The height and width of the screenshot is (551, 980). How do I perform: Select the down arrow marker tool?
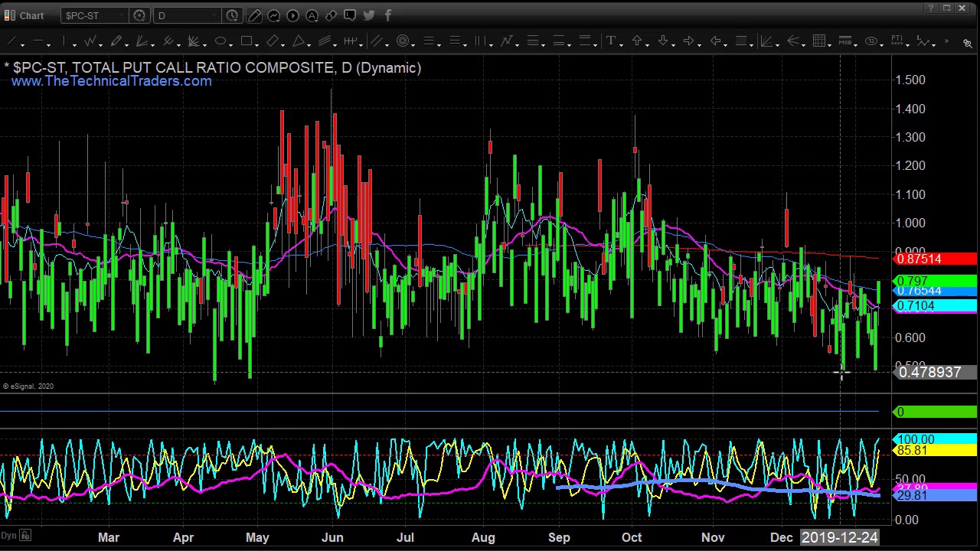coord(663,41)
